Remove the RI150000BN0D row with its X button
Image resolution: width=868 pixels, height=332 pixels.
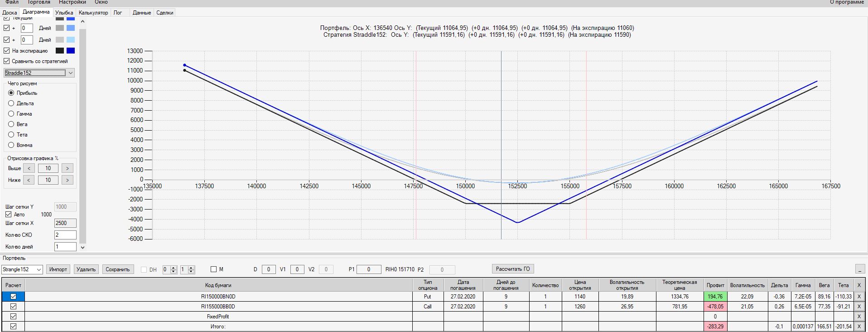[x=858, y=297]
